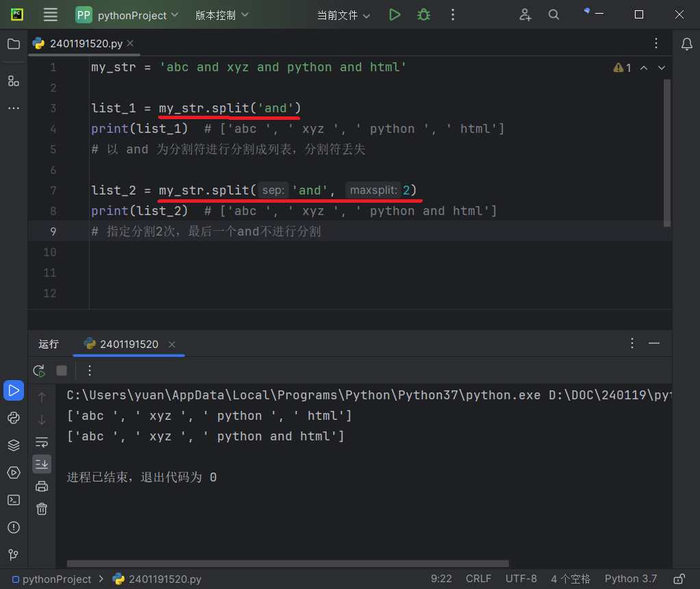Hide the Run tool window
This screenshot has width=700, height=589.
[654, 343]
